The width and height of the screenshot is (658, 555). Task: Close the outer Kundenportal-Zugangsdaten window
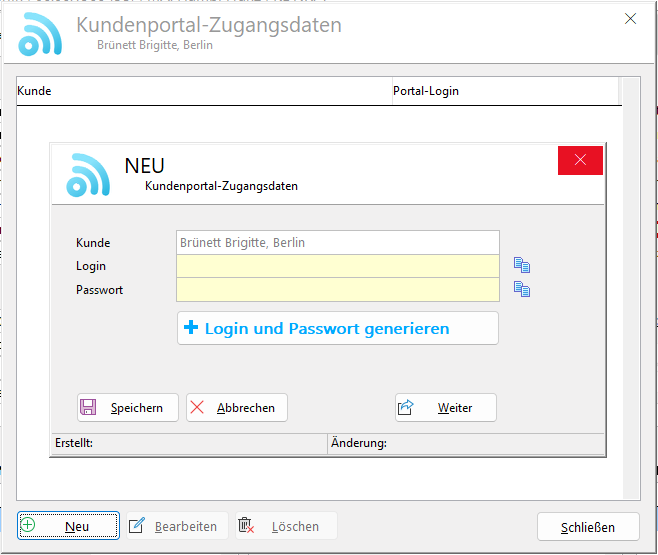[630, 18]
